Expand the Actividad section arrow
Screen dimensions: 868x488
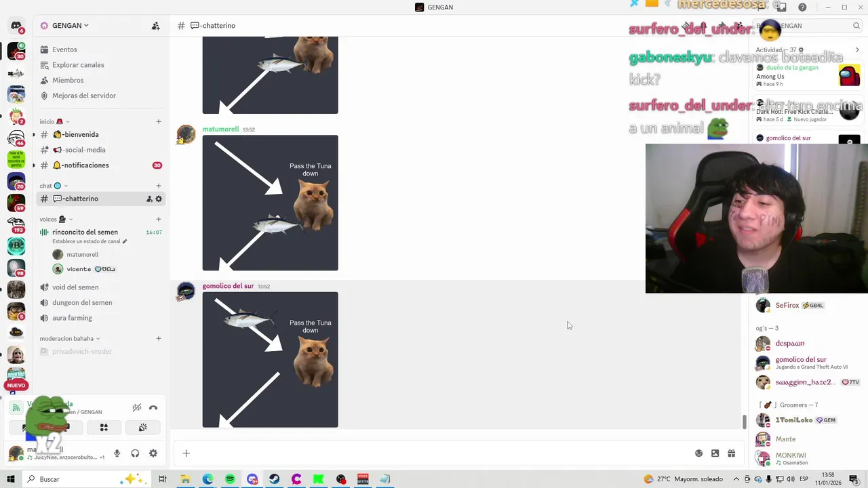(x=856, y=49)
